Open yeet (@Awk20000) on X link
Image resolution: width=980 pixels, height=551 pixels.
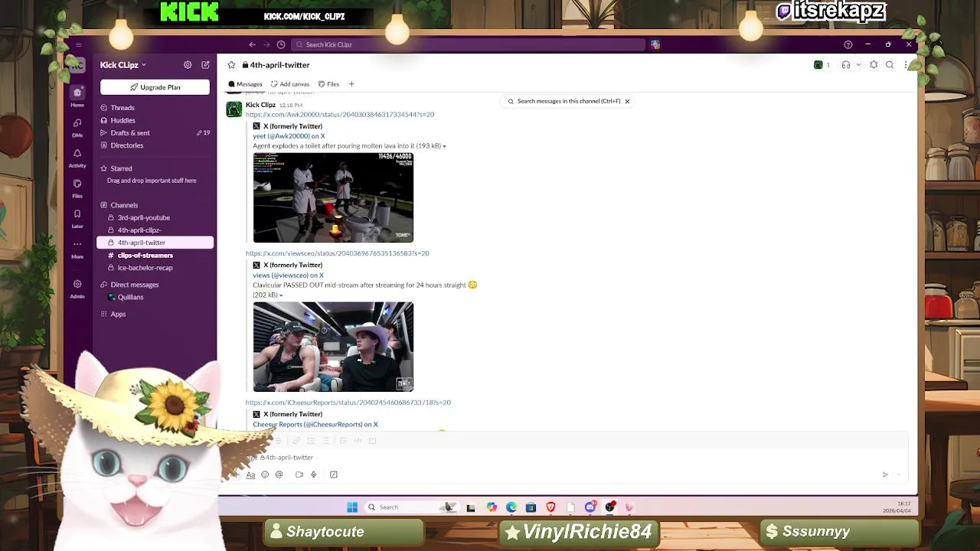click(289, 135)
